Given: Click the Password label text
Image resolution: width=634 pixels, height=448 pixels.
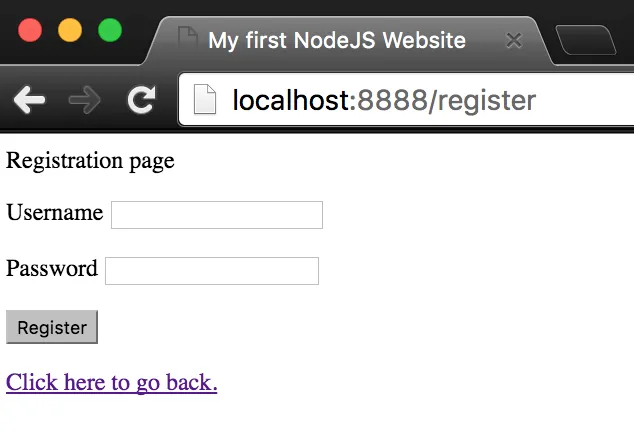Looking at the screenshot, I should tap(52, 268).
